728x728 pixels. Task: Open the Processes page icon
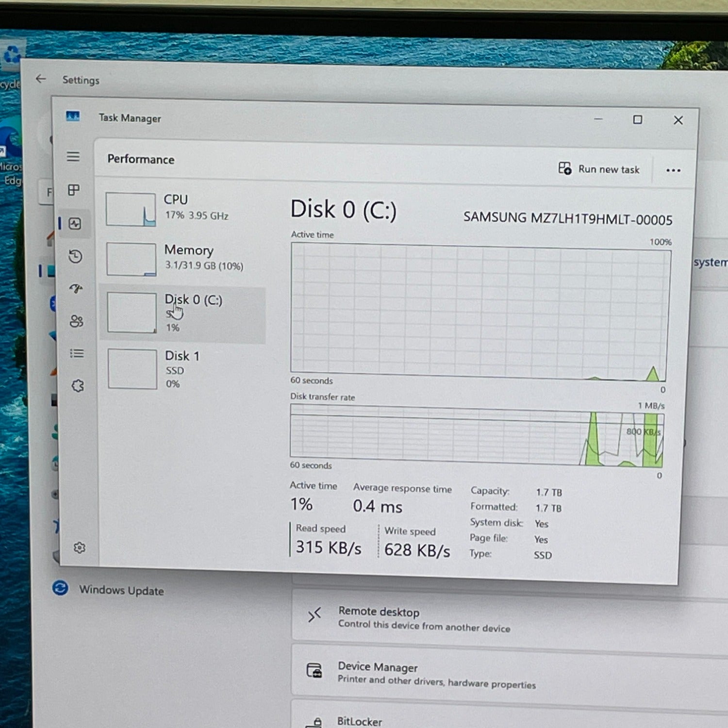[x=74, y=190]
